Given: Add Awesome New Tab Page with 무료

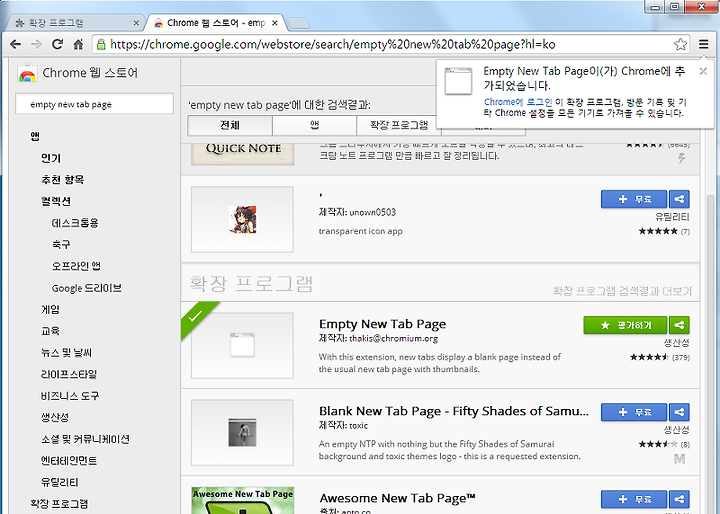Looking at the screenshot, I should click(634, 499).
